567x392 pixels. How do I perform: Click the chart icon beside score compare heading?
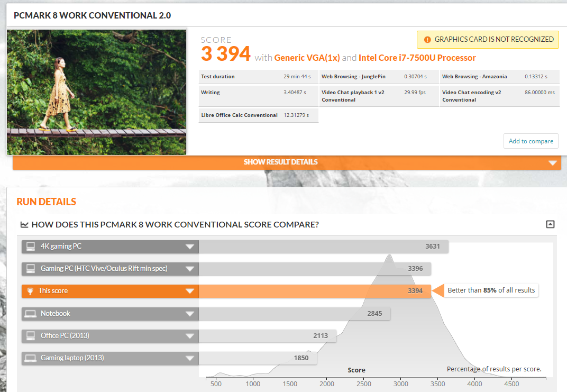pyautogui.click(x=24, y=225)
